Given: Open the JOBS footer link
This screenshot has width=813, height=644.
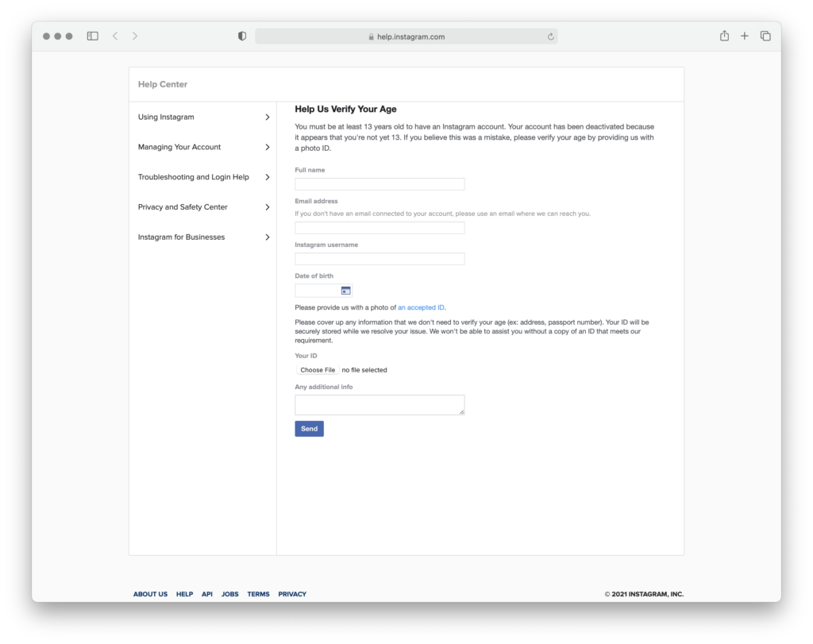Looking at the screenshot, I should tap(229, 594).
